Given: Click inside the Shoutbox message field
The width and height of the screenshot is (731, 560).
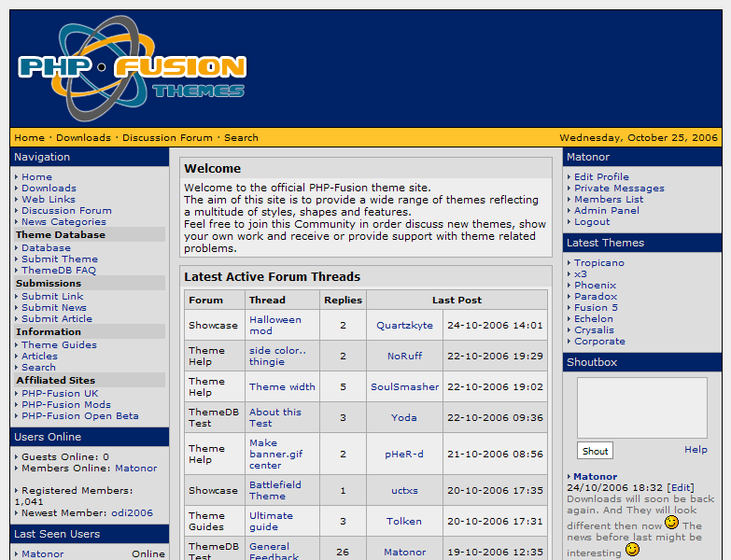Looking at the screenshot, I should pos(642,408).
